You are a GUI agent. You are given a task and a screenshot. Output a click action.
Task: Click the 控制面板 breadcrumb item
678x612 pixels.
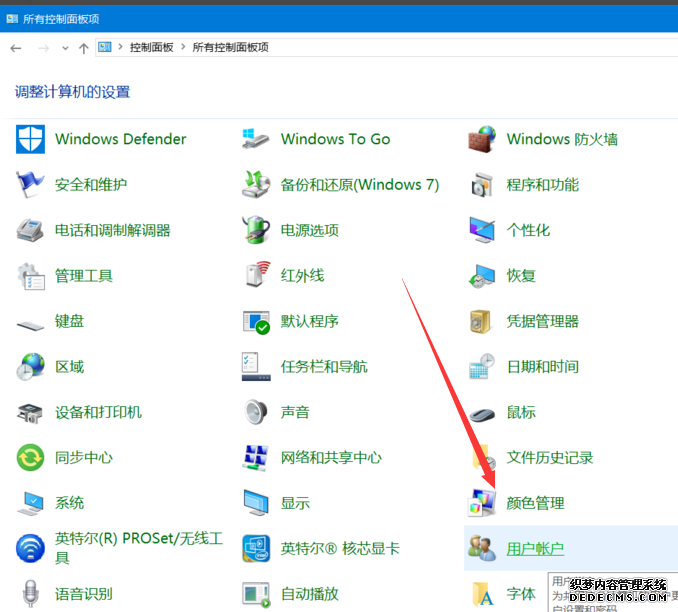click(x=151, y=47)
